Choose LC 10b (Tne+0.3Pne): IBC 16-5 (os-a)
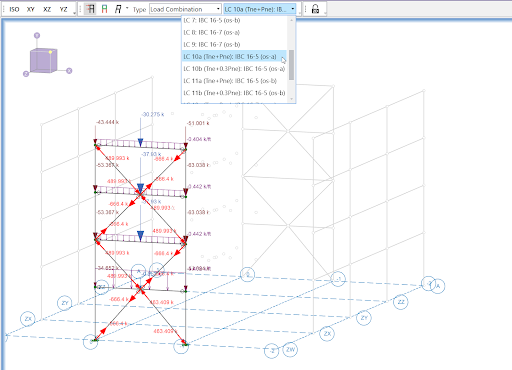 234,69
